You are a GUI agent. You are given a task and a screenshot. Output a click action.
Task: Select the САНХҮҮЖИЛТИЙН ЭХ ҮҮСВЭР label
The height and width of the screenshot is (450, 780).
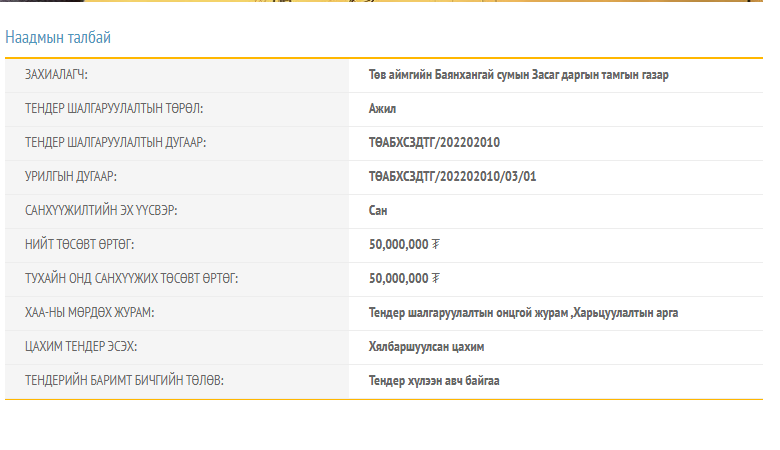point(108,211)
